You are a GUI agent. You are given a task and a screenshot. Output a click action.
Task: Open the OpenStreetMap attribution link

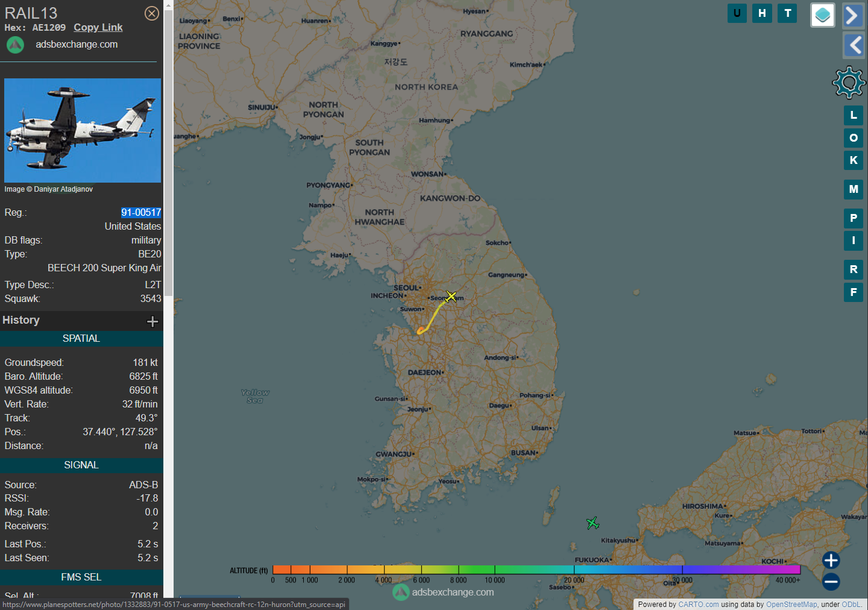pos(791,605)
